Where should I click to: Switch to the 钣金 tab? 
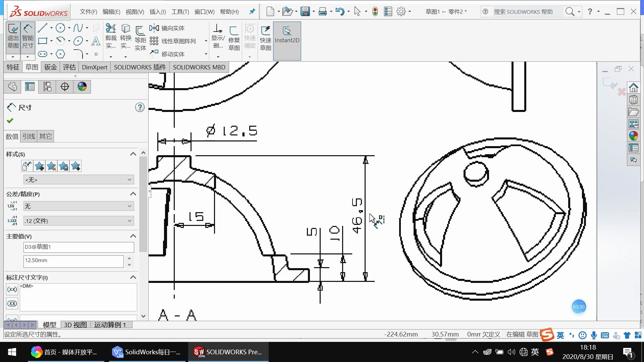tap(51, 67)
